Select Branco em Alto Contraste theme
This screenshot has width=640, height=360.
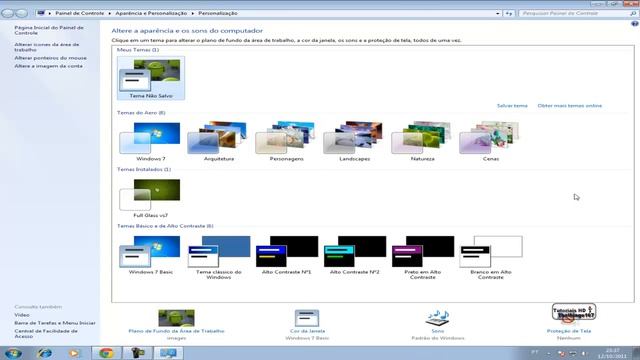(491, 258)
